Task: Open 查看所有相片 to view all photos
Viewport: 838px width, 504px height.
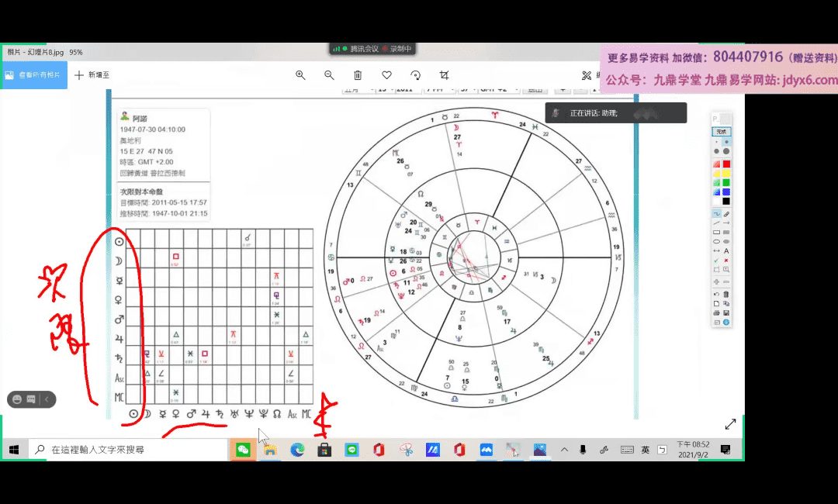Action: (33, 75)
